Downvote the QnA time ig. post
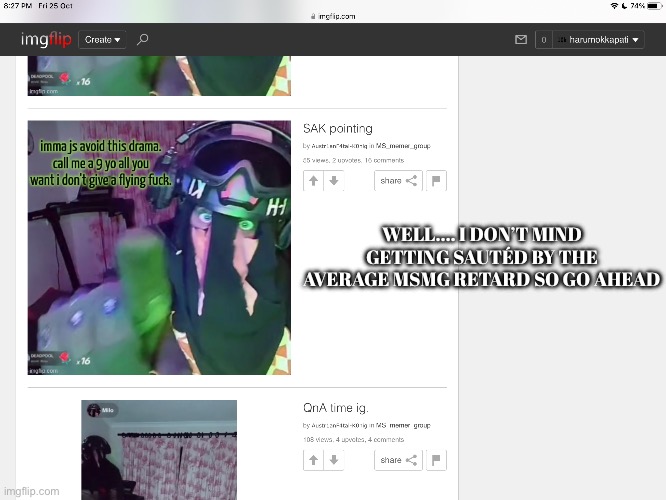 coord(333,460)
